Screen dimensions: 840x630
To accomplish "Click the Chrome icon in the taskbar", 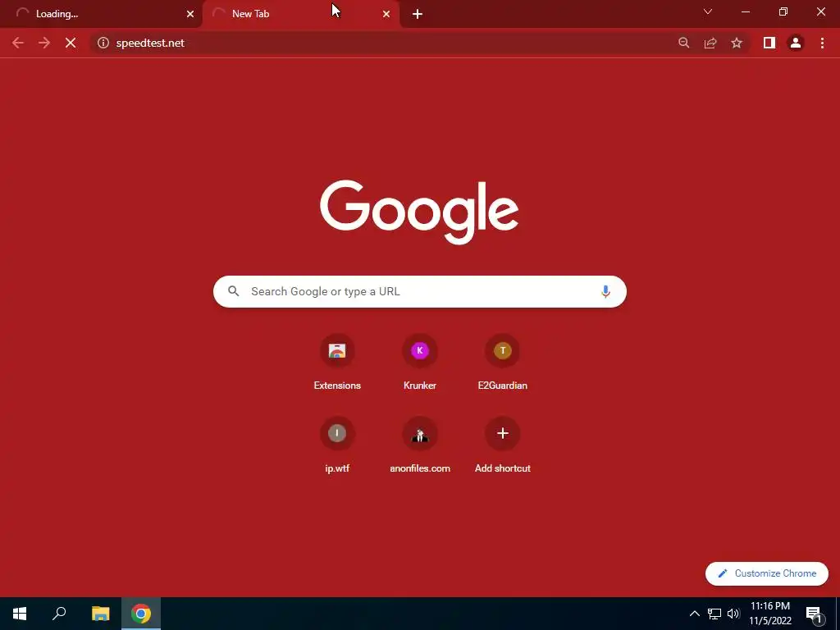I will click(x=141, y=614).
